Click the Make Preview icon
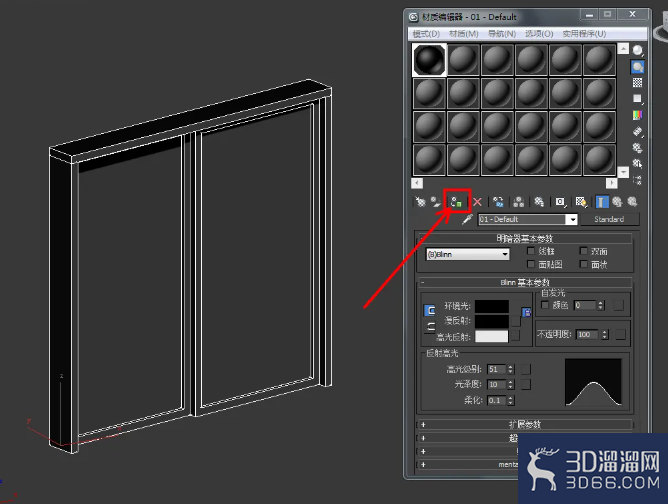The width and height of the screenshot is (668, 504). [x=637, y=131]
